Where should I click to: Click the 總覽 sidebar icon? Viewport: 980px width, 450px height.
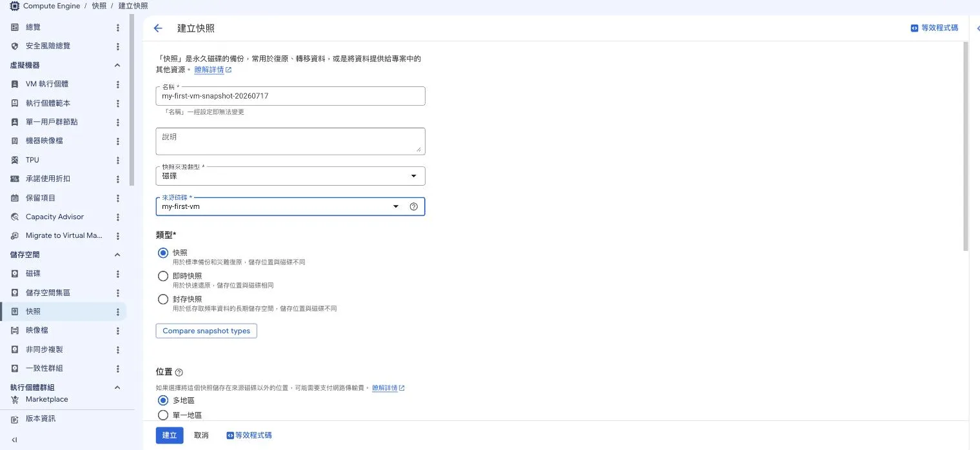(x=15, y=27)
